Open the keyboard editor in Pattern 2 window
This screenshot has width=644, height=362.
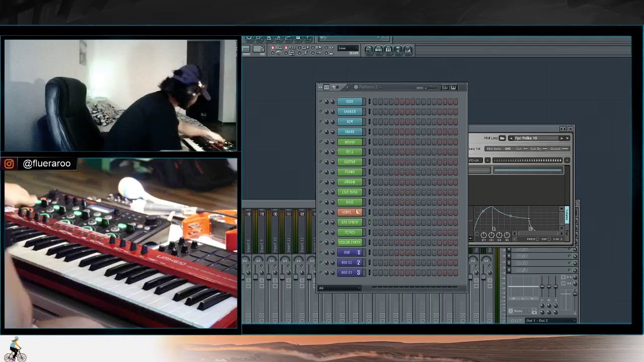coord(453,87)
